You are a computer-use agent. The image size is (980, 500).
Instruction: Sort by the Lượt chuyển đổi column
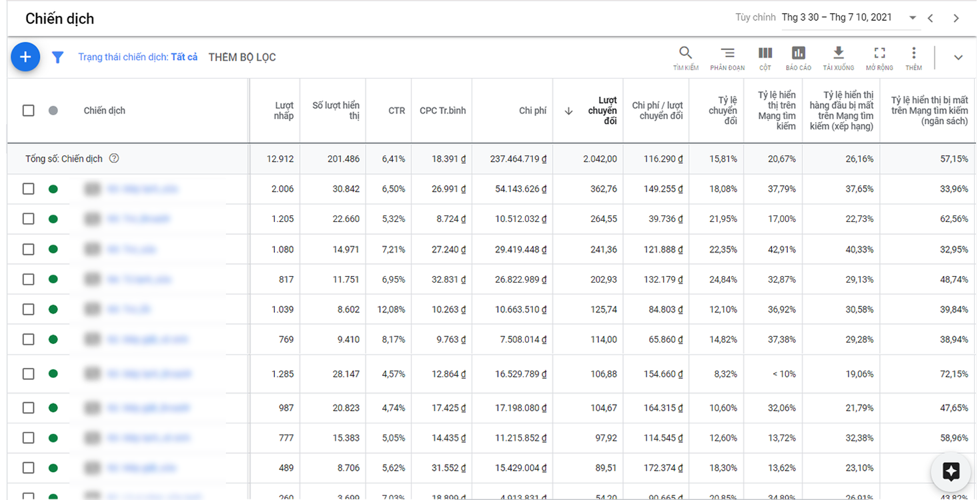[x=602, y=111]
